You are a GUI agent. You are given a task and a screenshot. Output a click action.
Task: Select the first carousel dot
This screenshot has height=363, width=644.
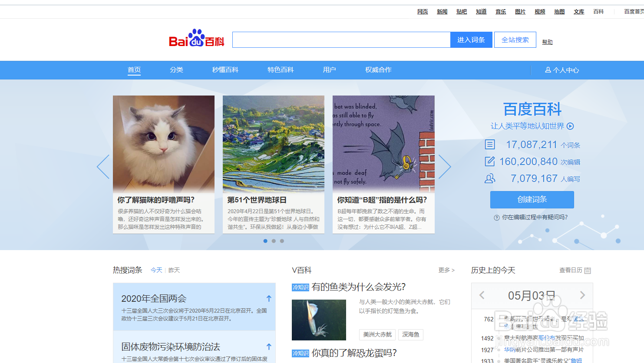click(x=265, y=241)
